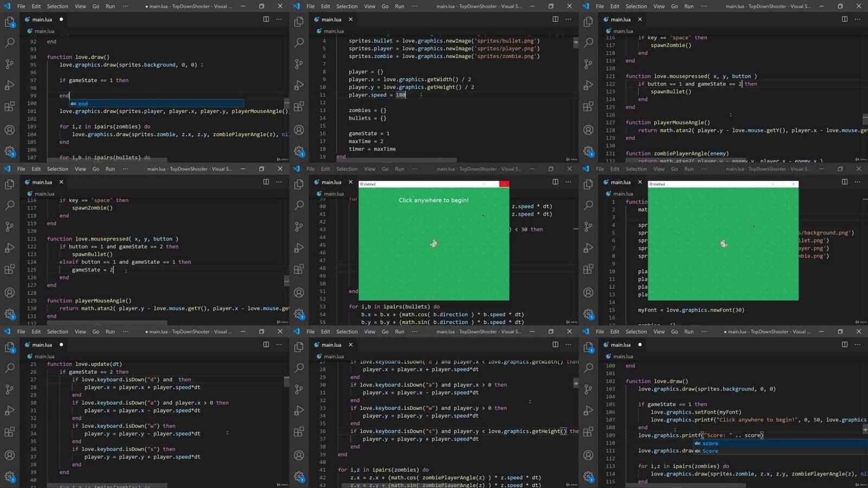Click the player sprite in the right game window
Image resolution: width=868 pixels, height=488 pixels.
pos(723,244)
